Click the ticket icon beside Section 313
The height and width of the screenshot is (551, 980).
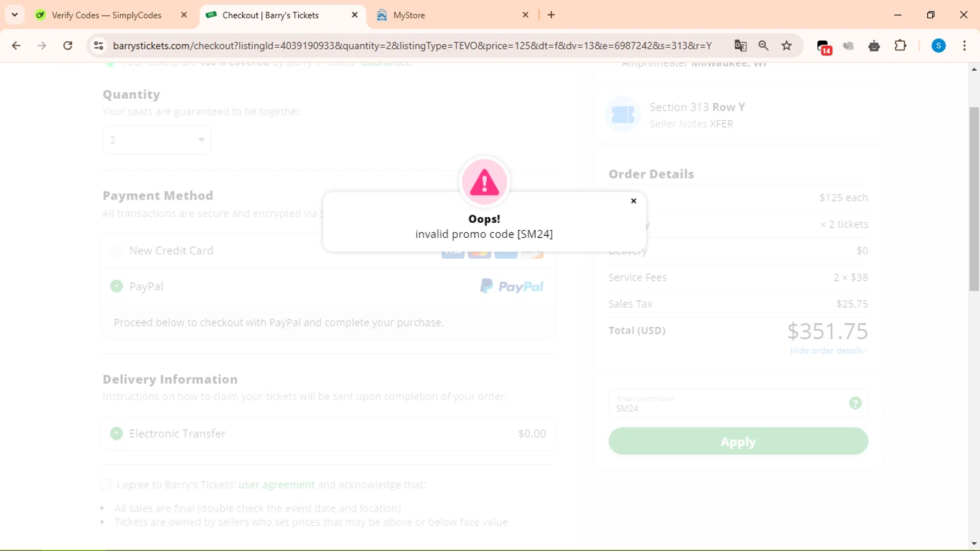pos(623,114)
